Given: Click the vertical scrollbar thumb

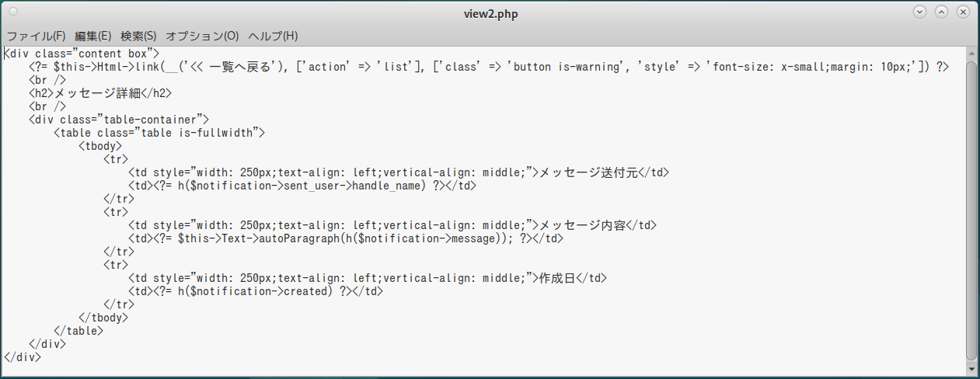Looking at the screenshot, I should (x=971, y=210).
